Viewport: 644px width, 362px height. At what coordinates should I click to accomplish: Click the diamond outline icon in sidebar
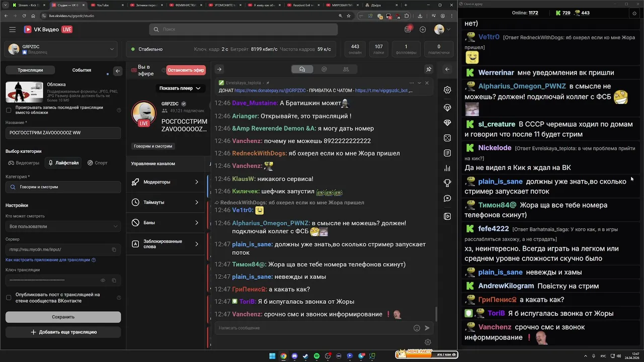447,108
